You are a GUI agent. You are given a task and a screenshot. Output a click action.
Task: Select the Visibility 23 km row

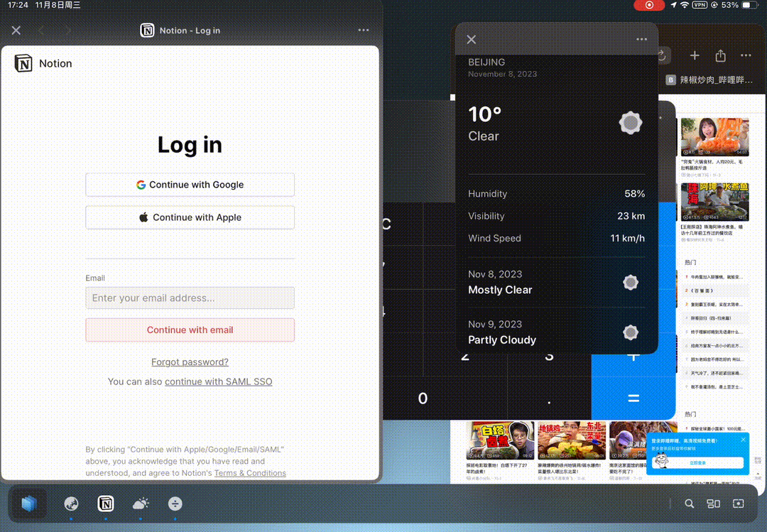pos(556,216)
